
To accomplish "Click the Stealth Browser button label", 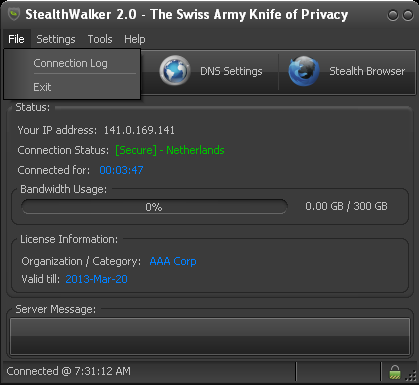I will click(367, 71).
